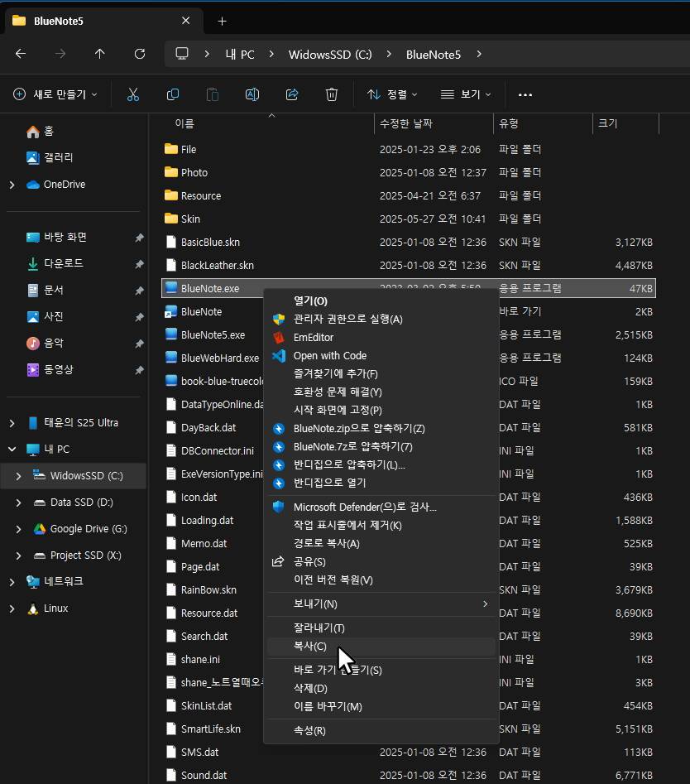Expand WidowsSSD (C:) in the sidebar

click(18, 476)
